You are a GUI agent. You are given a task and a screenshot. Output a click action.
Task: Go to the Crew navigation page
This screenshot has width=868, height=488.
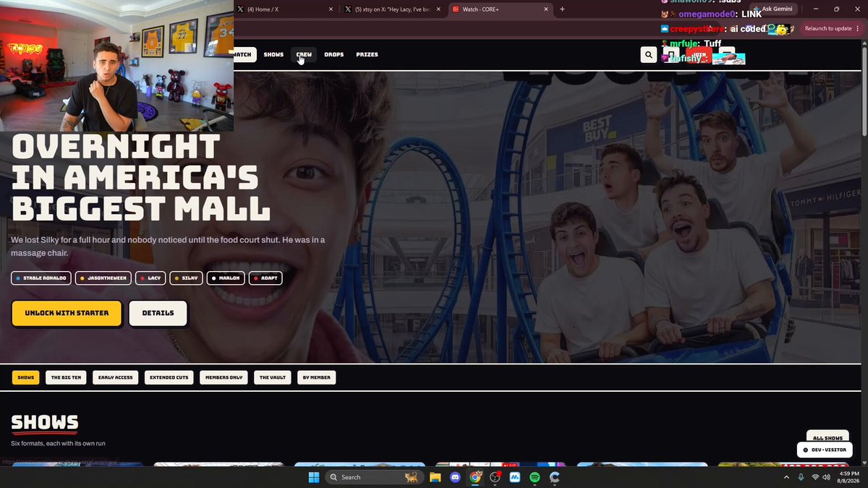(x=304, y=55)
